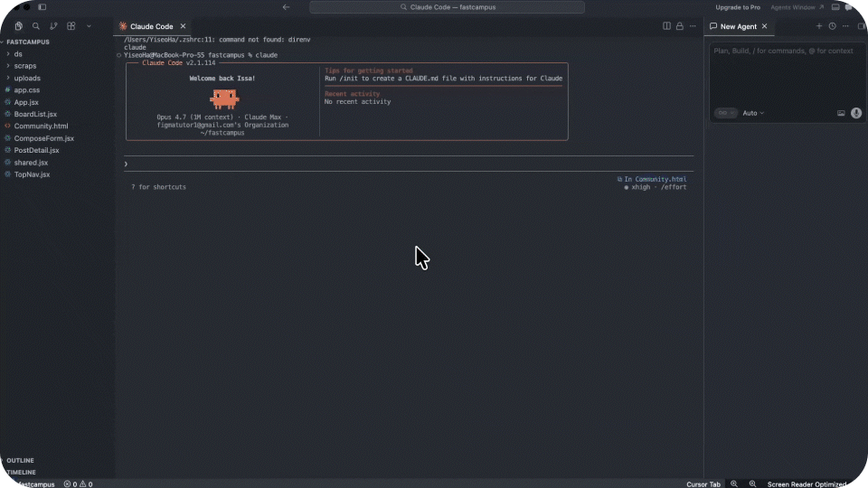Click the Claude Code terminal prompt line
This screenshot has height=488, width=868.
click(x=409, y=164)
